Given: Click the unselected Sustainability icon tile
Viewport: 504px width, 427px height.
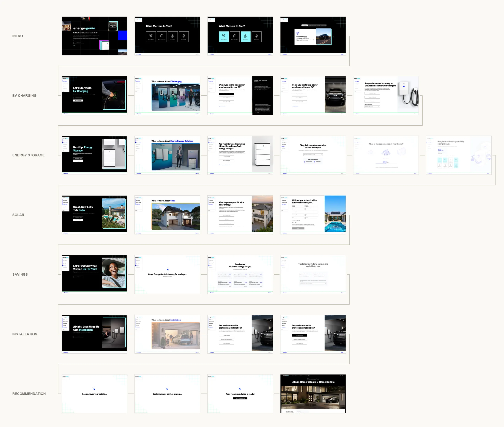Looking at the screenshot, I should coord(184,37).
